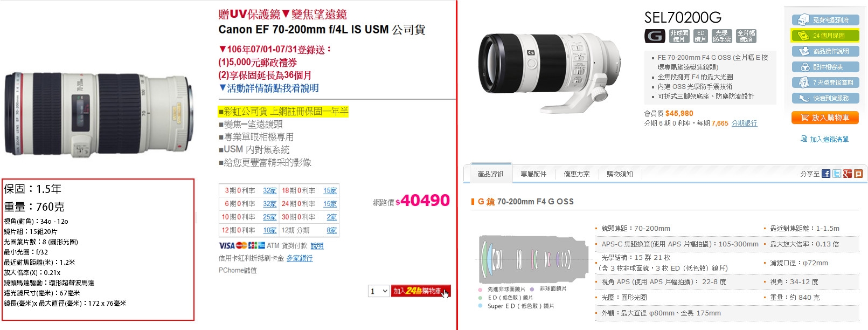Switch to the 優惠方案 tab
This screenshot has width=868, height=330.
577,174
